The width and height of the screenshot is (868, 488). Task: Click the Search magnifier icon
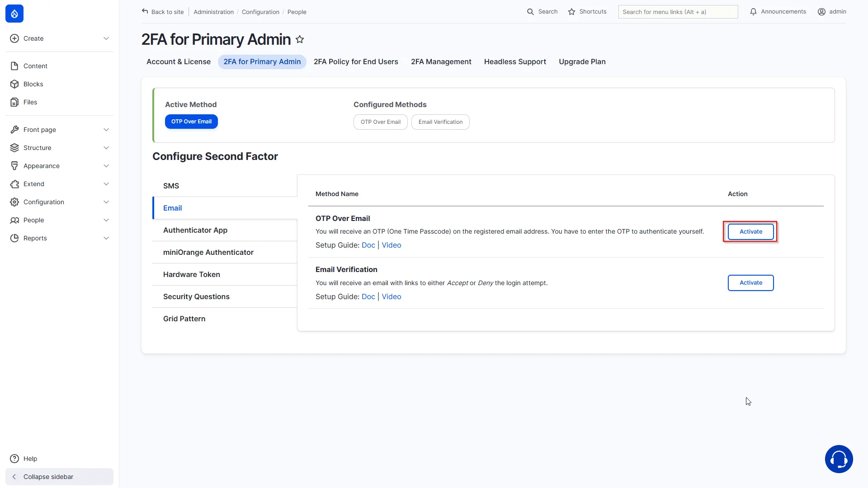pyautogui.click(x=530, y=12)
